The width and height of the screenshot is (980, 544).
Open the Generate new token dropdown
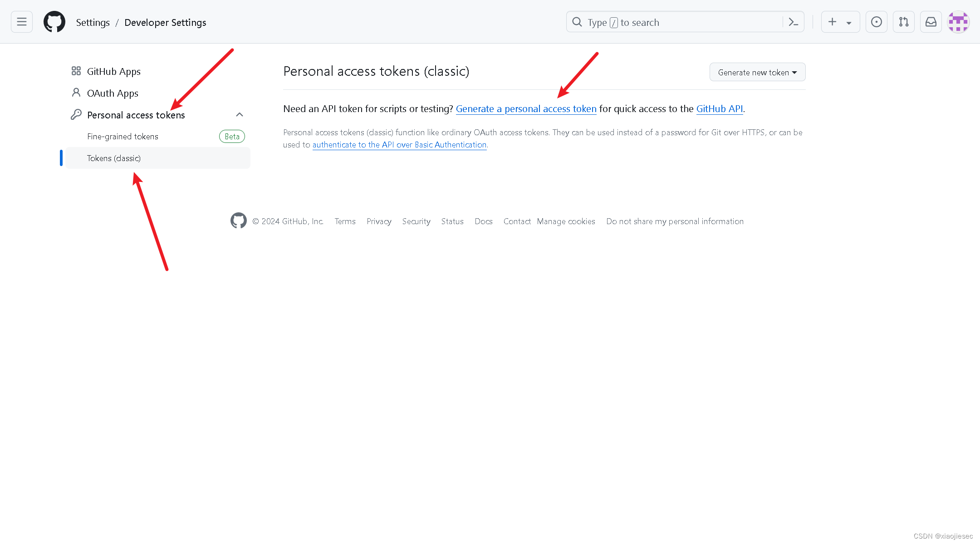[x=757, y=72]
